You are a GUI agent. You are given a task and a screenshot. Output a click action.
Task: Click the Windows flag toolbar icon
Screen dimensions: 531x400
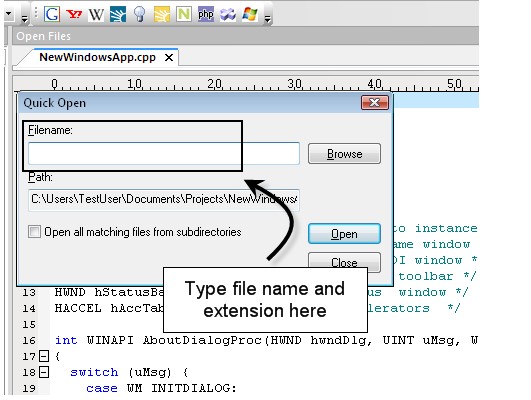tap(250, 15)
